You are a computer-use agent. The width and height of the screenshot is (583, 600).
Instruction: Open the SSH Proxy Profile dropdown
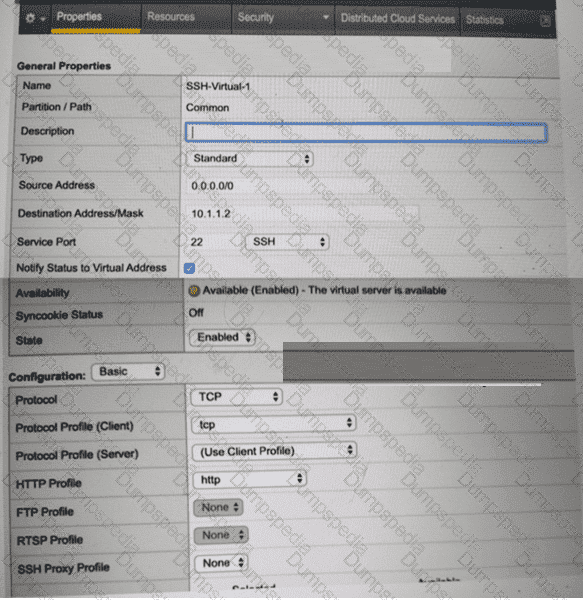pos(221,563)
